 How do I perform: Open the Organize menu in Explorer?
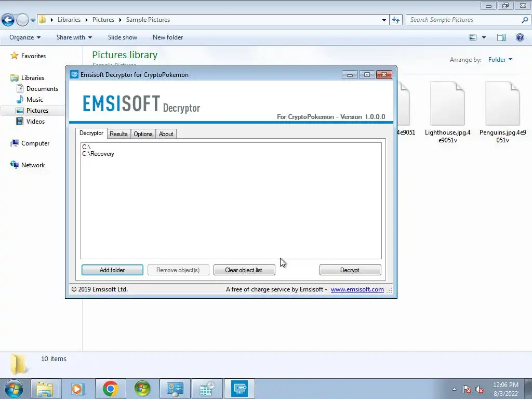[x=25, y=37]
